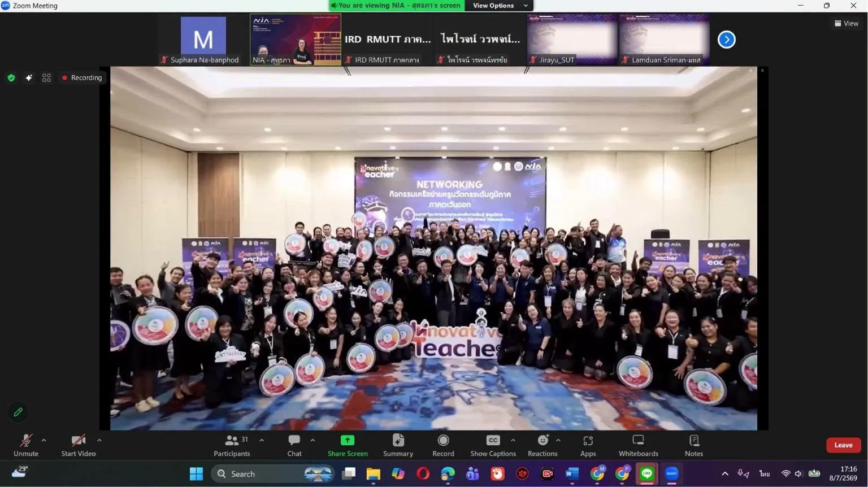Open Task View on the taskbar
Screen dimensions: 868x487
[349, 473]
